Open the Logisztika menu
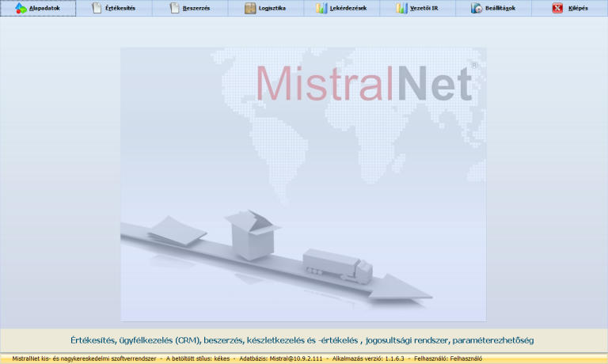Viewport: 608px width, 364px height. tap(266, 8)
